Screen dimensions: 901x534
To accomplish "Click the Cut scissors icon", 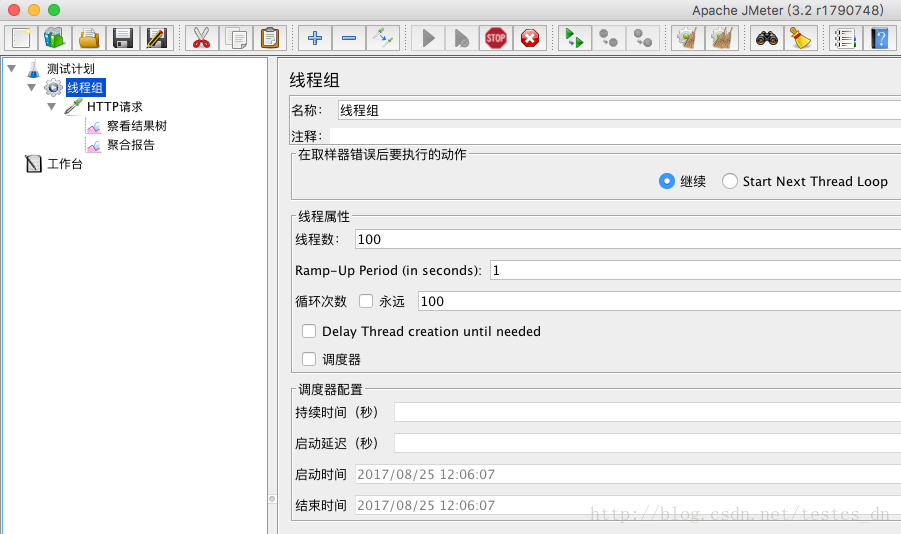I will coord(201,39).
